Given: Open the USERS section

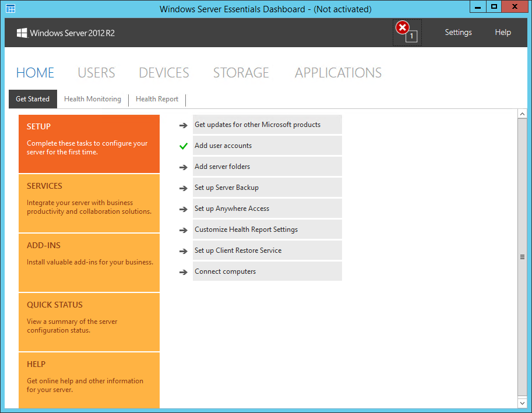Looking at the screenshot, I should (96, 73).
